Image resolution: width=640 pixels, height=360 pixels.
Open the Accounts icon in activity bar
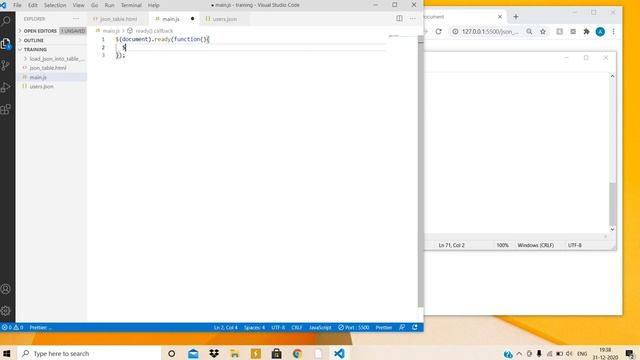pyautogui.click(x=6, y=289)
